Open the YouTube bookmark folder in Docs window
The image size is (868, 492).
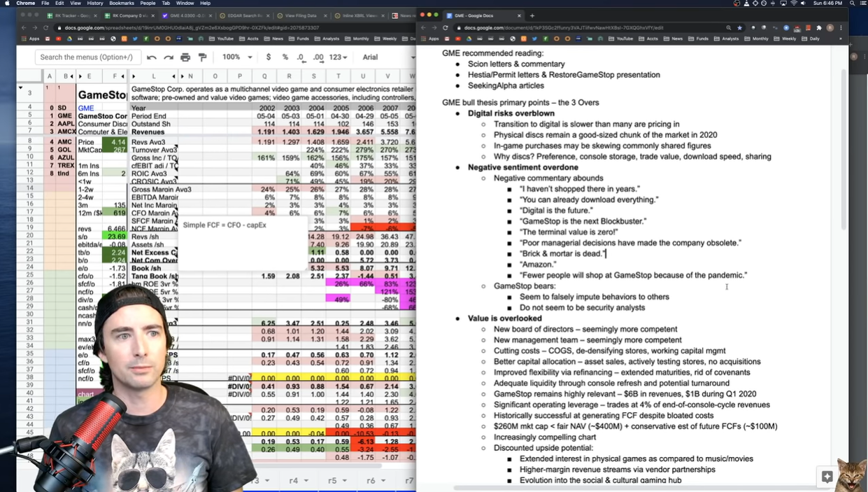(621, 39)
